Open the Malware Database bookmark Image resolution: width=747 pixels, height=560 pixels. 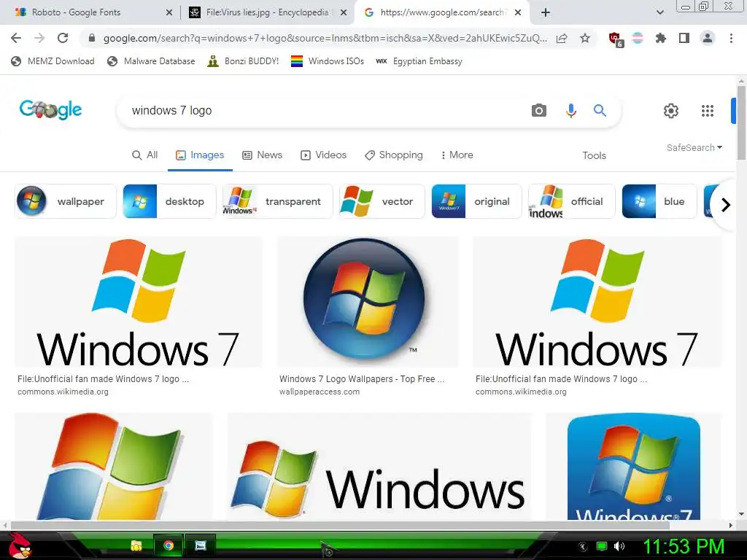click(152, 61)
